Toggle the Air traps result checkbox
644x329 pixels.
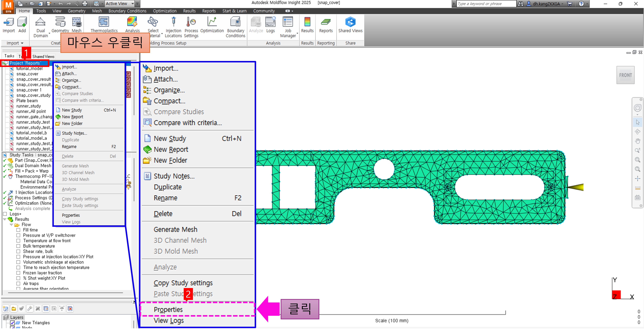[18, 284]
